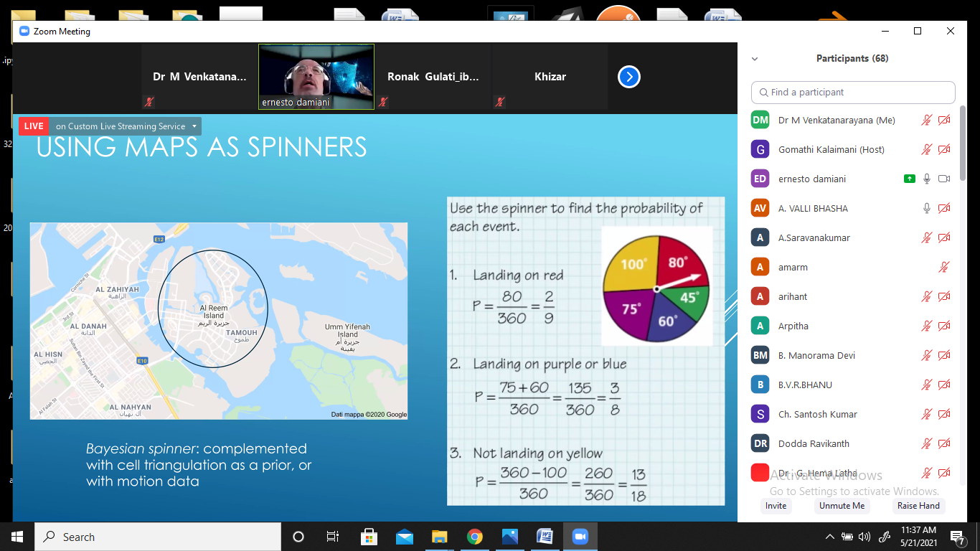Click the video-off icon for B.V.R.BHANU

click(944, 385)
